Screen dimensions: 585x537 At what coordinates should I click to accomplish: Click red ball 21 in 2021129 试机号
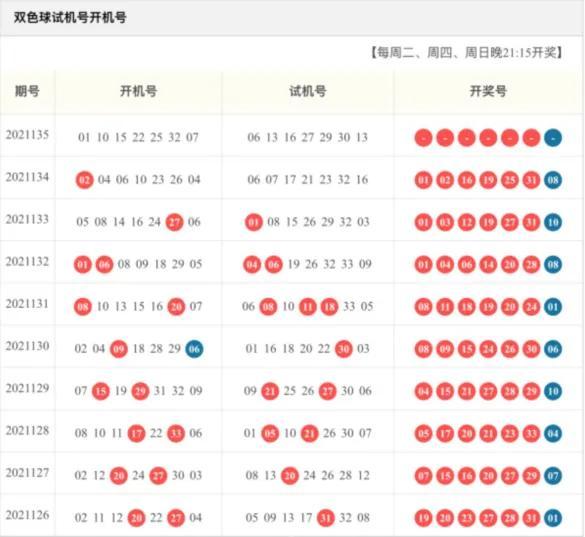point(270,391)
